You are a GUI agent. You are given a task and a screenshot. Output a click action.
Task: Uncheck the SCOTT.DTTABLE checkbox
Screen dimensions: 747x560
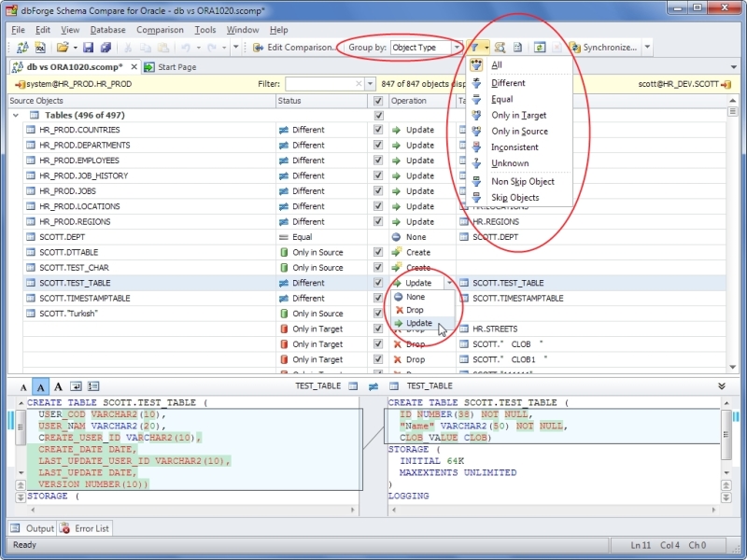tap(378, 252)
